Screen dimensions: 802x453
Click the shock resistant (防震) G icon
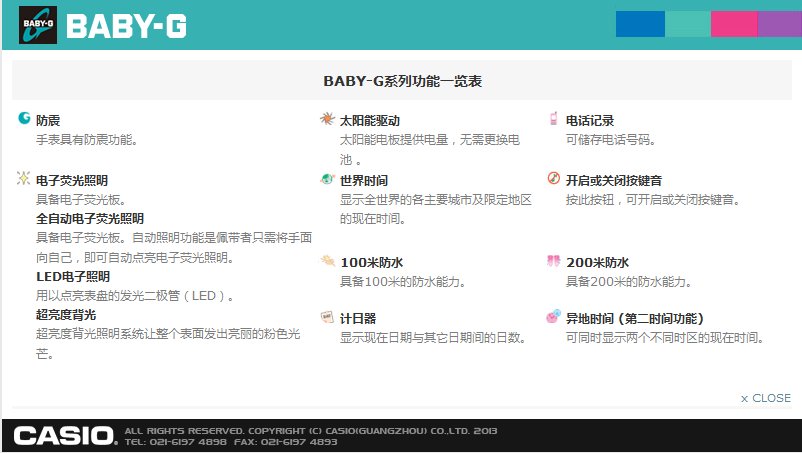[24, 118]
